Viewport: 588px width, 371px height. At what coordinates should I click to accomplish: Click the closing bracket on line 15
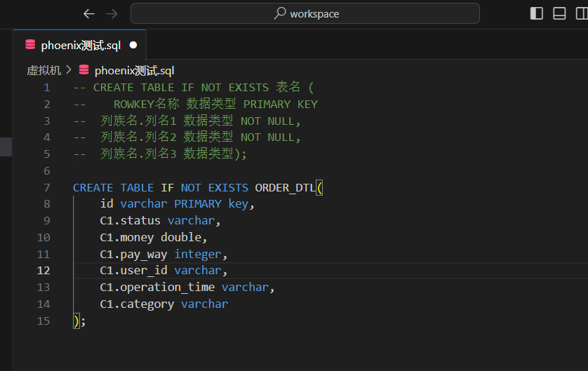click(x=76, y=321)
